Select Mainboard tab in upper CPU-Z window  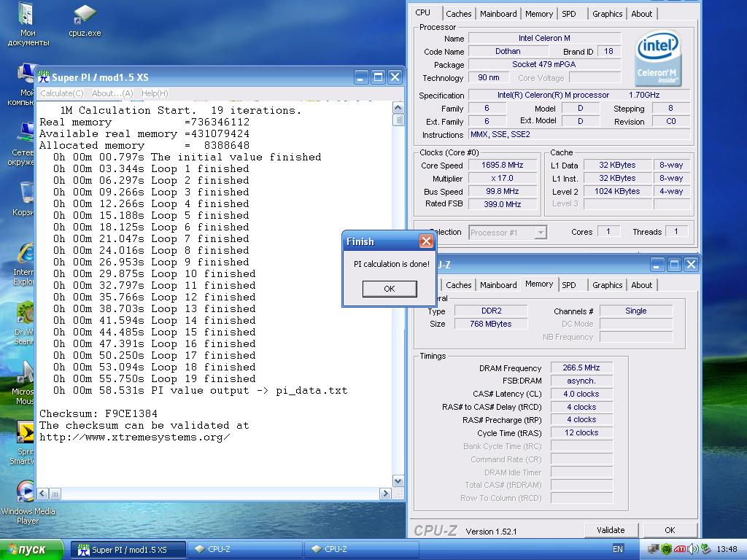pyautogui.click(x=498, y=14)
